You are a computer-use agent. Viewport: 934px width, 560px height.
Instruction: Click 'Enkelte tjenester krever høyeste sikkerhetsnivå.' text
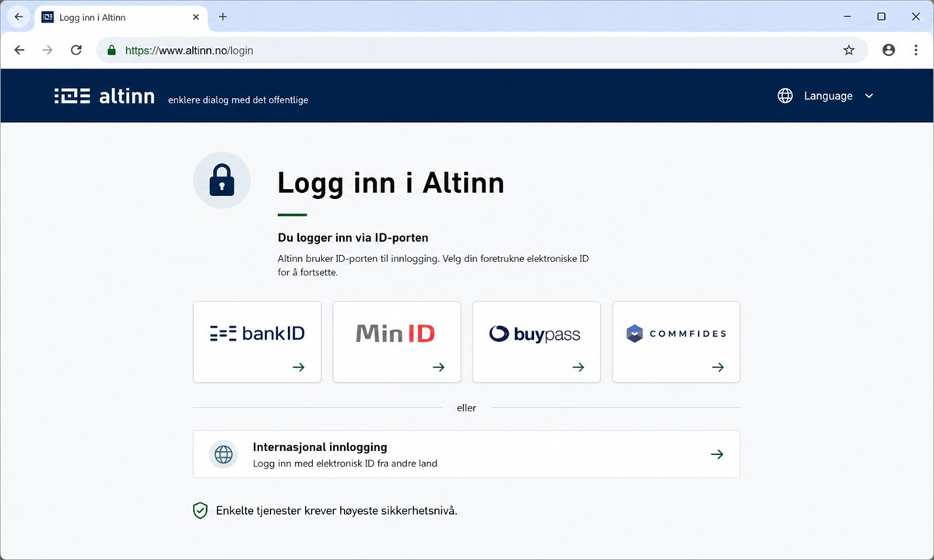(337, 511)
